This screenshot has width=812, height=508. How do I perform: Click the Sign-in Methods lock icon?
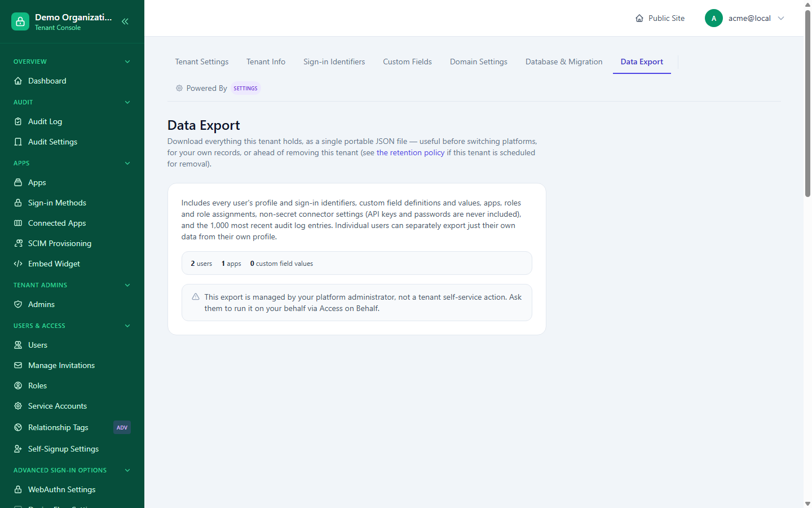[x=18, y=203]
